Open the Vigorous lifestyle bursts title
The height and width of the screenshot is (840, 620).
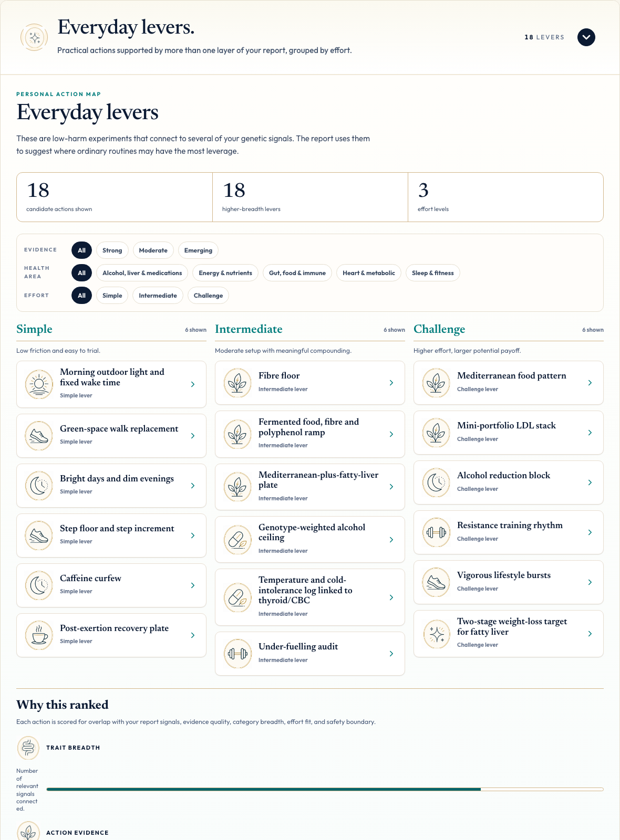[x=504, y=575]
